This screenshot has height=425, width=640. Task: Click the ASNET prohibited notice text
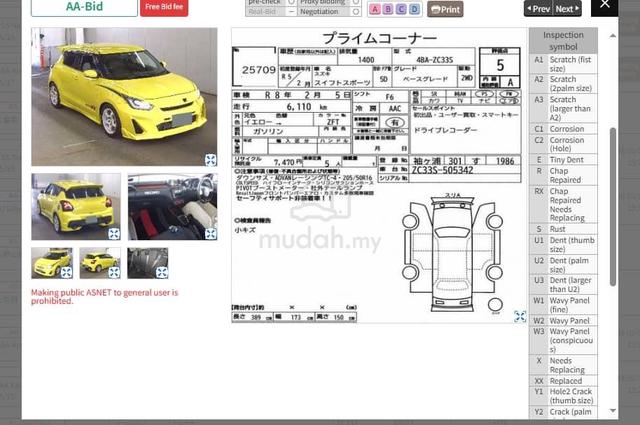click(104, 297)
